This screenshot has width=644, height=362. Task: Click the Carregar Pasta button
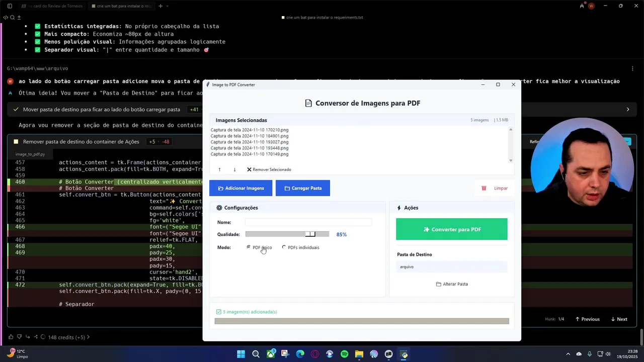pyautogui.click(x=303, y=188)
